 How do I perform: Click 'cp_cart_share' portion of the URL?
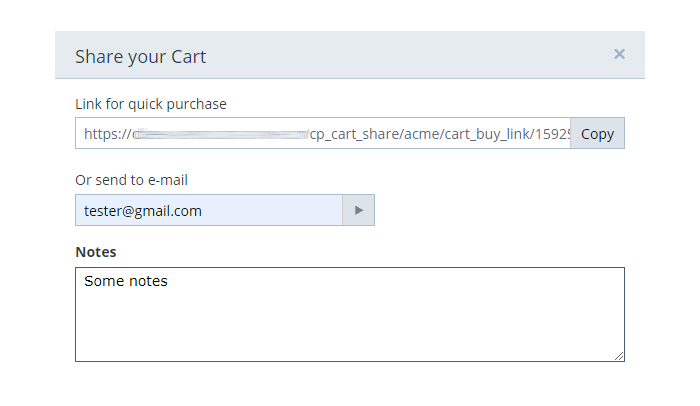pyautogui.click(x=354, y=134)
